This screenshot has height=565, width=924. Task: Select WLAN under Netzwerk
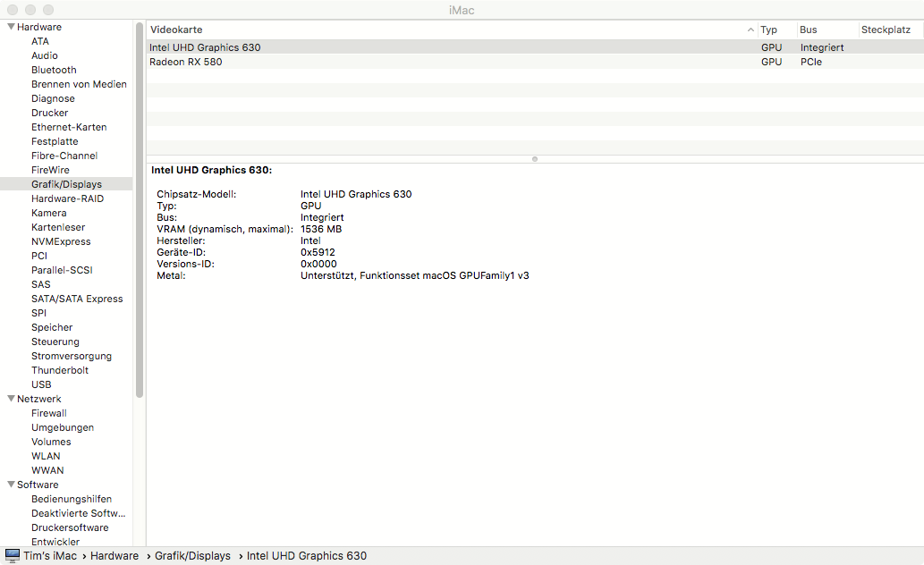46,456
